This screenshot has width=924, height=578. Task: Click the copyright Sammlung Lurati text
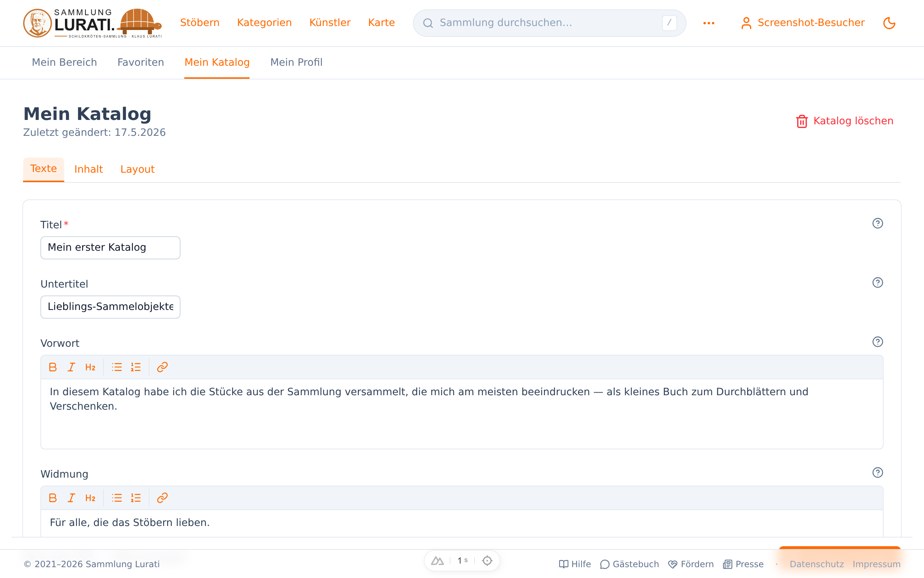tap(92, 565)
